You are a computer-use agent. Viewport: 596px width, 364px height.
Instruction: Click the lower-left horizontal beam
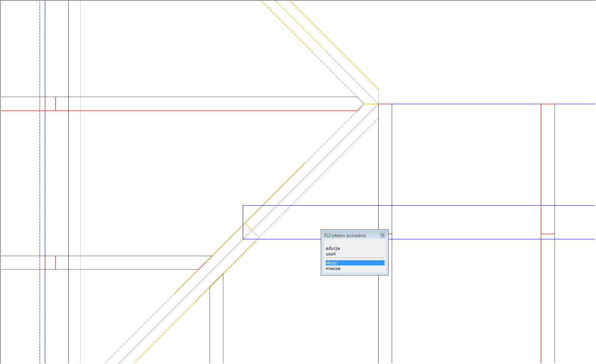131,262
